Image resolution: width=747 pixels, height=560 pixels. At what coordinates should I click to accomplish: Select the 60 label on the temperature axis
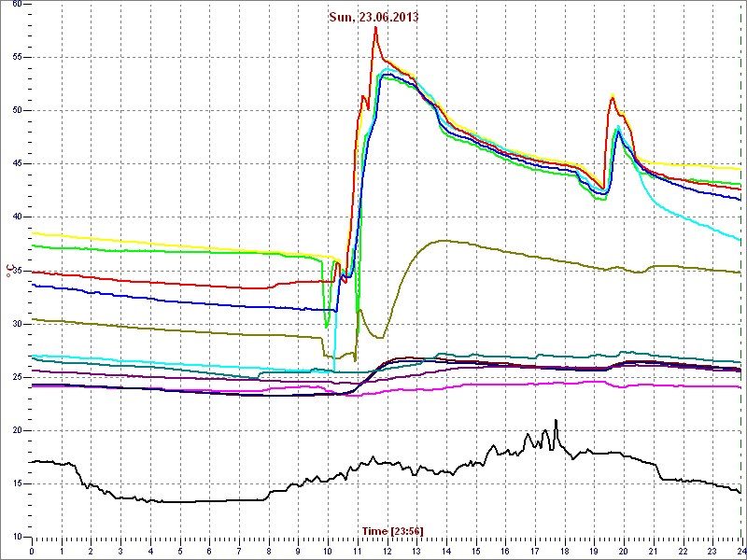point(17,4)
